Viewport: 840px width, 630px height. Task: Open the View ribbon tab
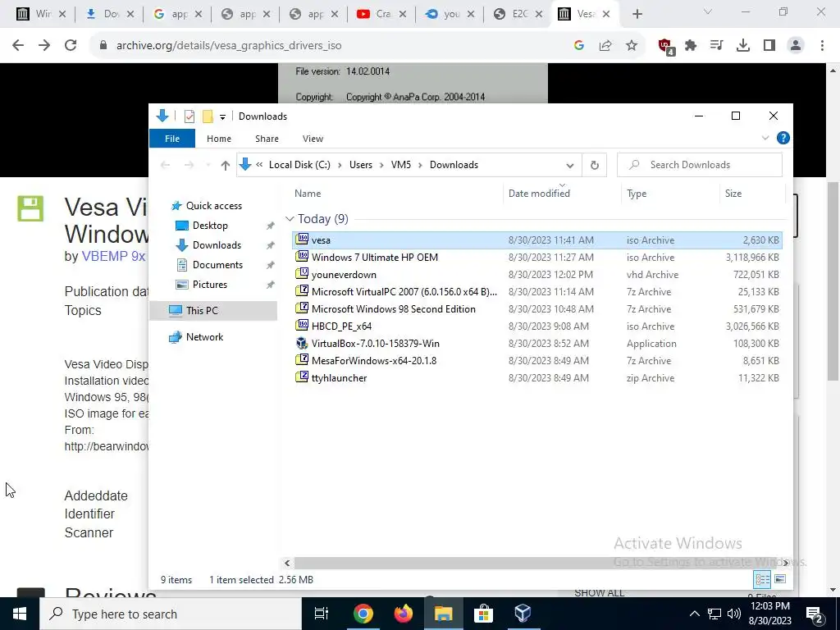click(313, 138)
